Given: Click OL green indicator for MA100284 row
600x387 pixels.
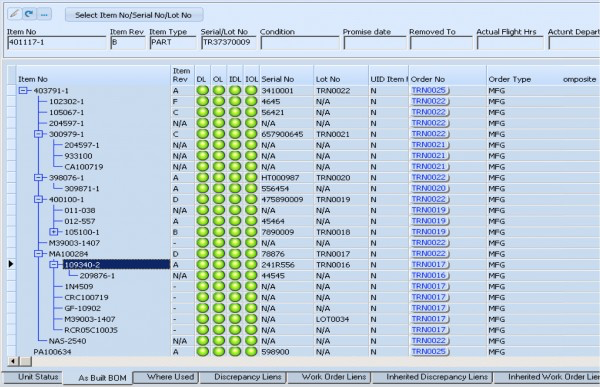Looking at the screenshot, I should [x=219, y=254].
